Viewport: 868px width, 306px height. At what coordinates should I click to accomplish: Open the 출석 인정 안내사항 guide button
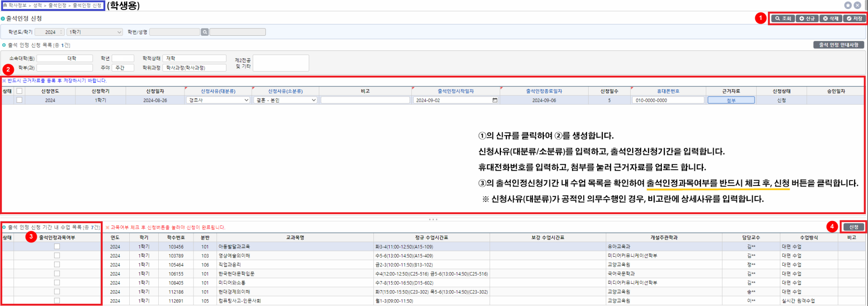(839, 45)
